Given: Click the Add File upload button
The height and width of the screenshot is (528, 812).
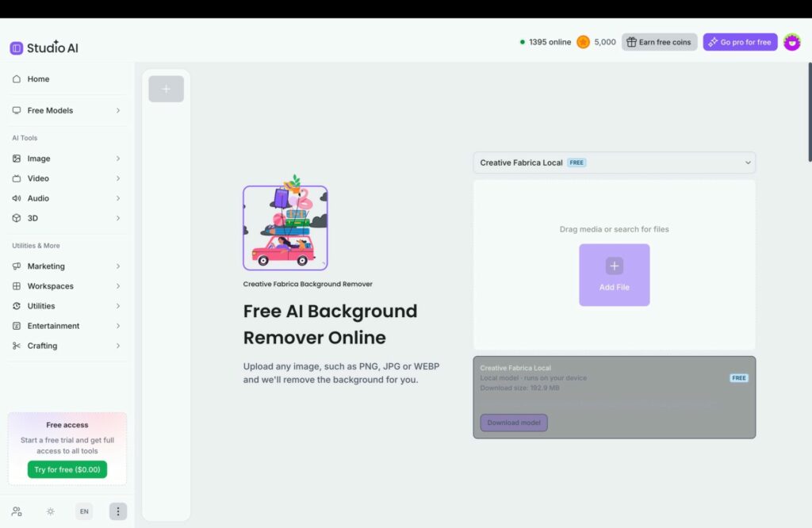Looking at the screenshot, I should (615, 275).
